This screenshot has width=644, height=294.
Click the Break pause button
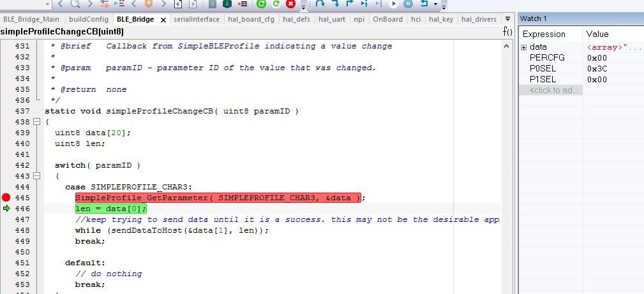point(408,4)
